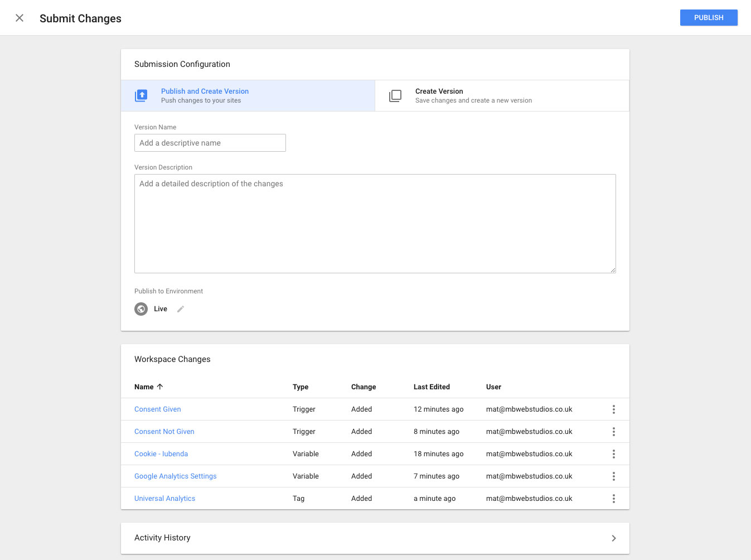The width and height of the screenshot is (751, 560).
Task: Focus the Version Description text area
Action: click(375, 224)
